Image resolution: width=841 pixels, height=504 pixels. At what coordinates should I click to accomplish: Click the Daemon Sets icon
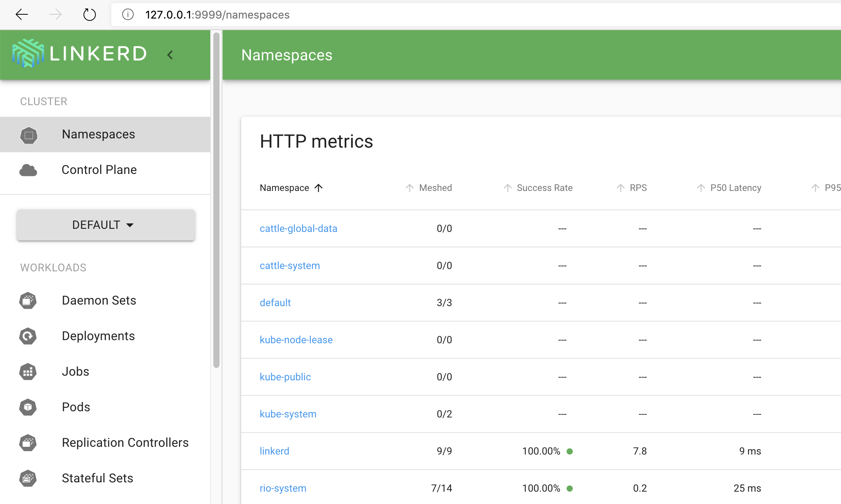pyautogui.click(x=28, y=301)
